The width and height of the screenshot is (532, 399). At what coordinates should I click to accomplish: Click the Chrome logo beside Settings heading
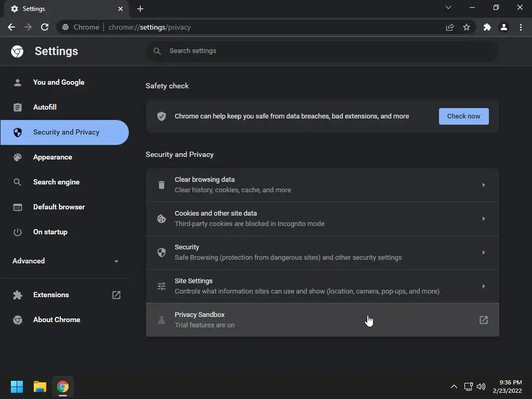tap(17, 51)
